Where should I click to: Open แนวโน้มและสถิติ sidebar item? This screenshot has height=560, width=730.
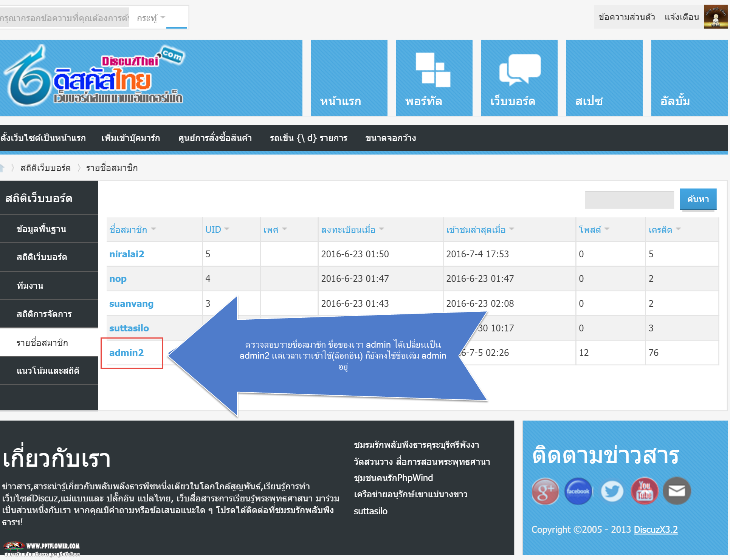48,371
